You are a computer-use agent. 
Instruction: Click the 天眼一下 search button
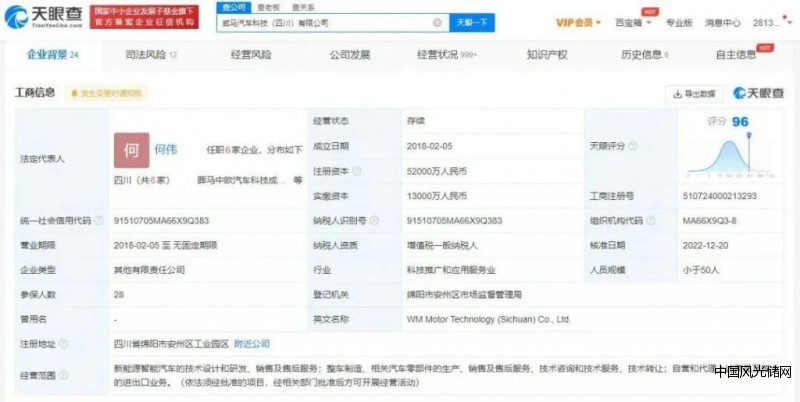click(472, 22)
